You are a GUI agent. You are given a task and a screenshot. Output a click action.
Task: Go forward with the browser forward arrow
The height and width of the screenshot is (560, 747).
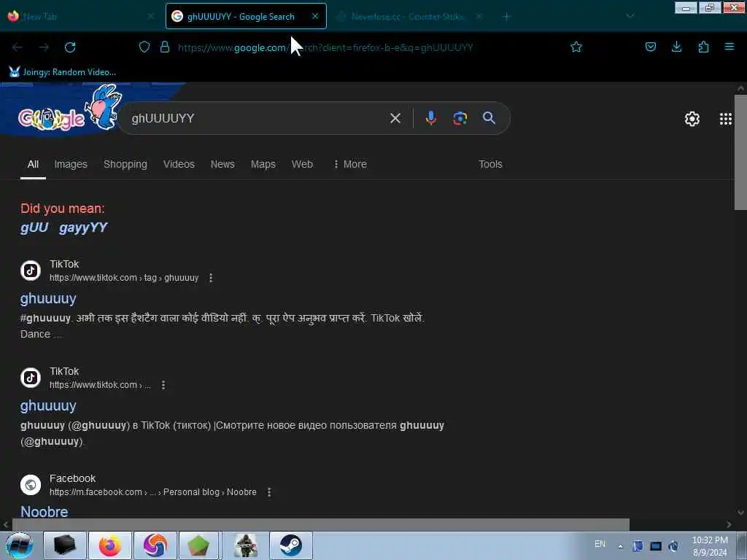tap(44, 47)
